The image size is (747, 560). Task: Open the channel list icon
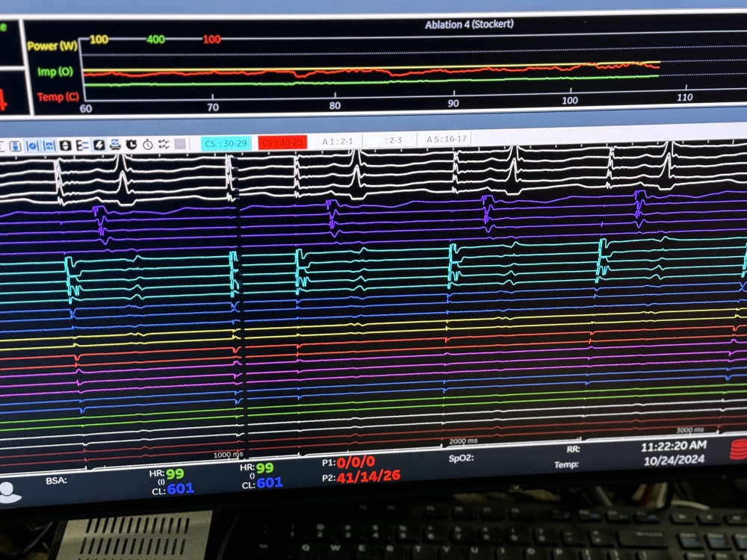click(x=82, y=146)
